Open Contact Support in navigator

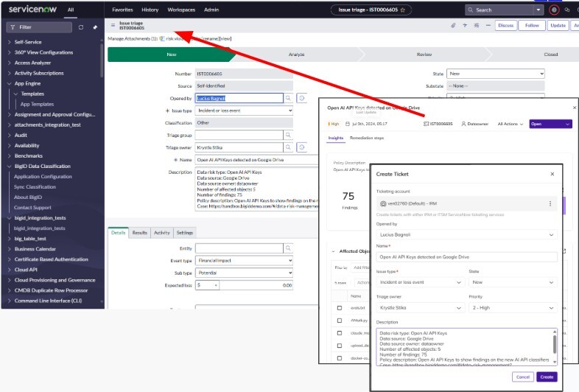click(32, 208)
